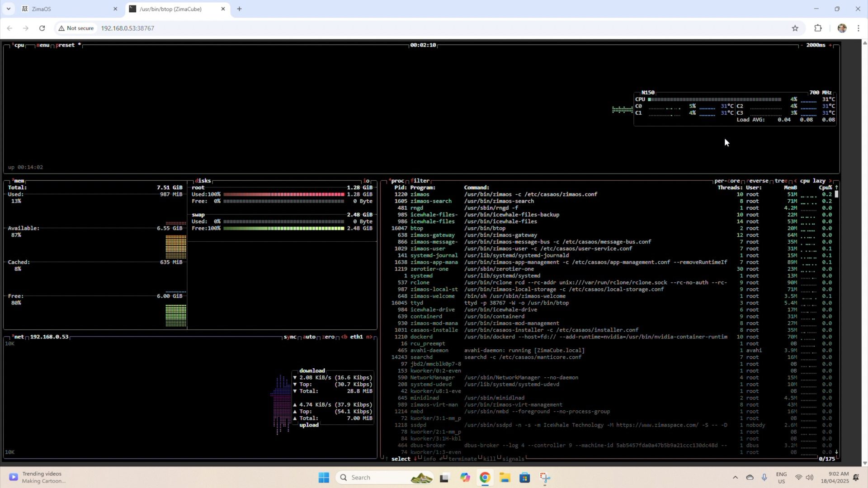This screenshot has height=488, width=868.
Task: Bookmark this page with star icon
Action: click(x=795, y=28)
